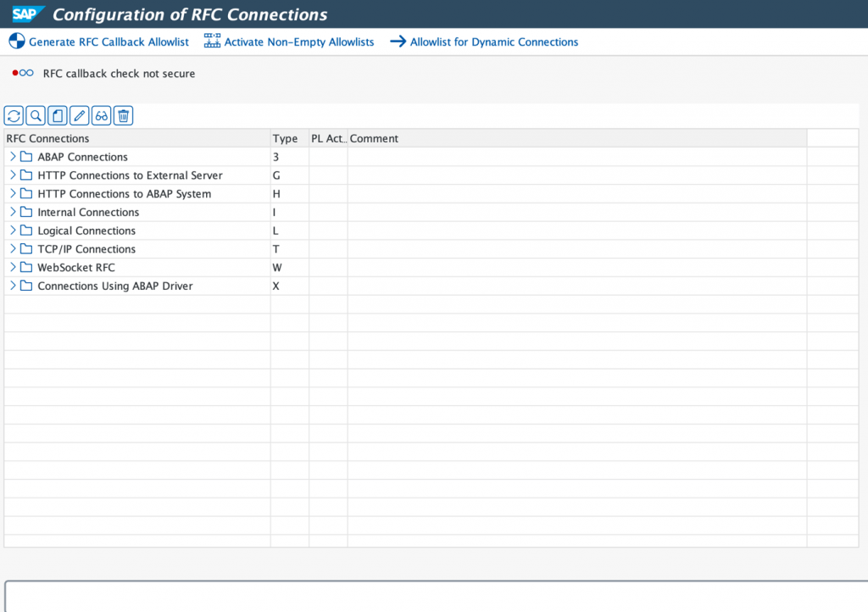Image resolution: width=868 pixels, height=612 pixels.
Task: Expand the ABAP Connections node
Action: point(13,157)
